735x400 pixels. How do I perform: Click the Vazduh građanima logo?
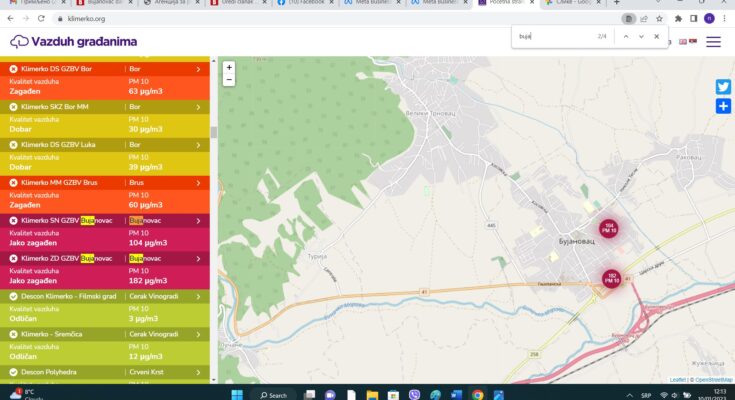73,42
